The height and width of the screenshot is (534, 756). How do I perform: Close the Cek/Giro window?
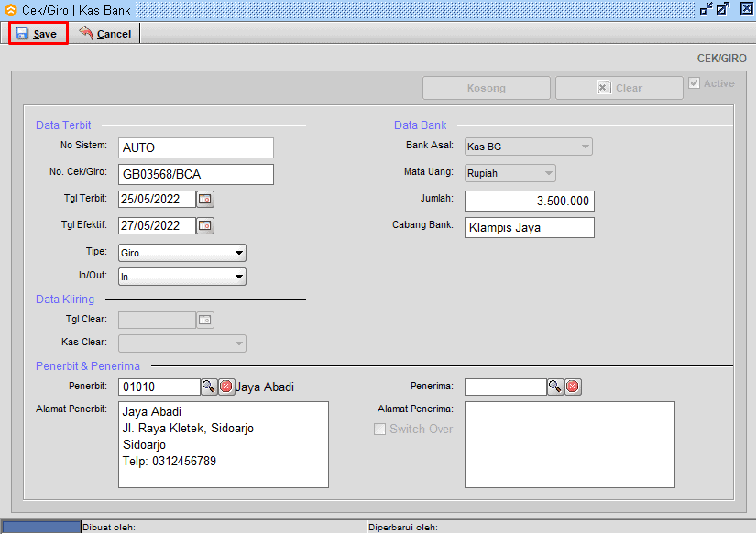point(747,8)
